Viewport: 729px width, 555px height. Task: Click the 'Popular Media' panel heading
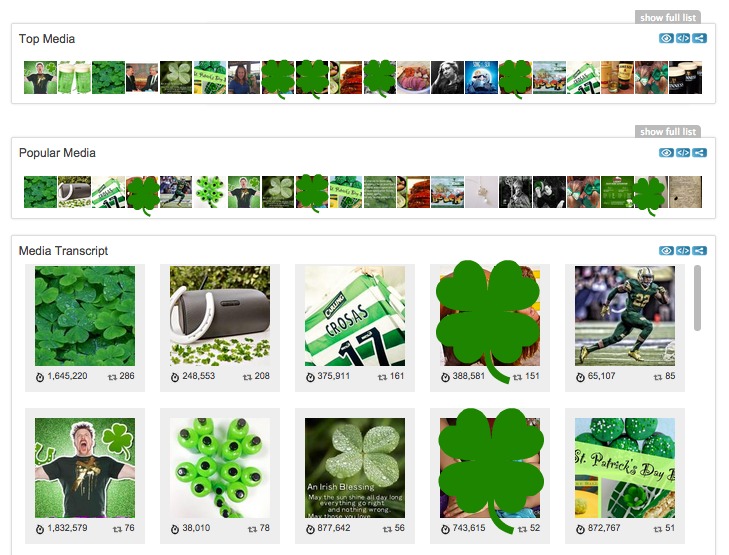57,153
